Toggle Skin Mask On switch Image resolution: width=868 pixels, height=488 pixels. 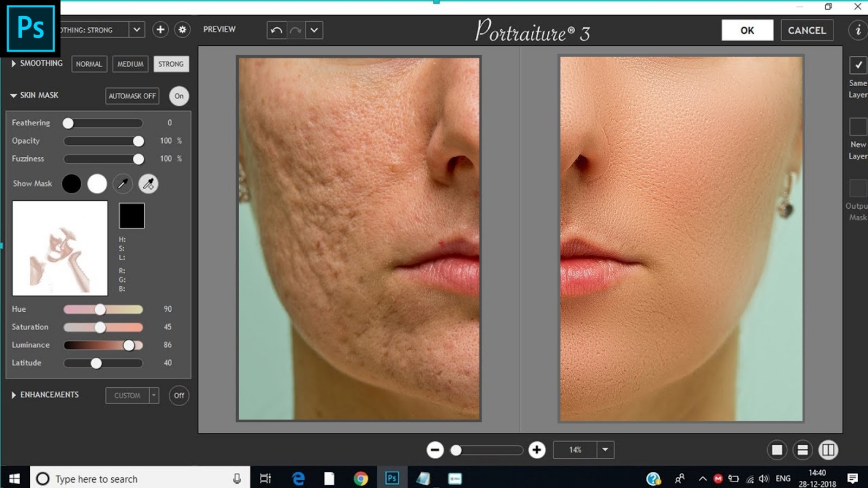pos(179,96)
